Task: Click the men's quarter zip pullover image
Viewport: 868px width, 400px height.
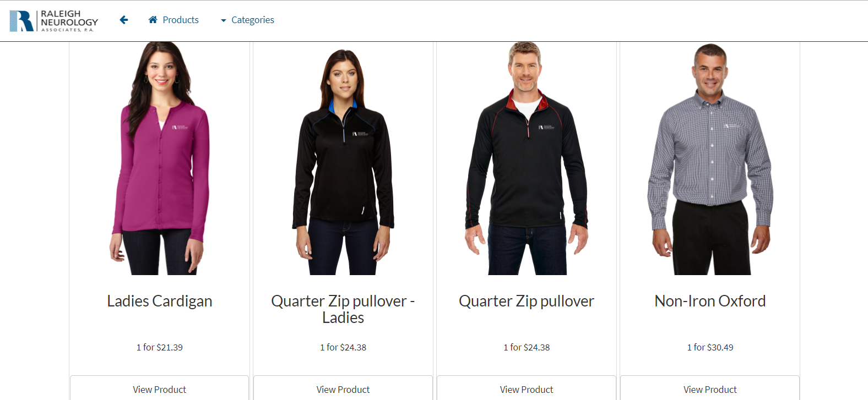Action: click(x=527, y=158)
